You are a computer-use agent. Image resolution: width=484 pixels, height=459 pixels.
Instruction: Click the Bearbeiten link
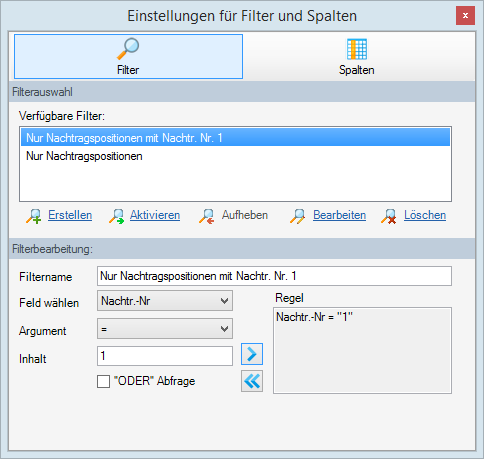[339, 215]
